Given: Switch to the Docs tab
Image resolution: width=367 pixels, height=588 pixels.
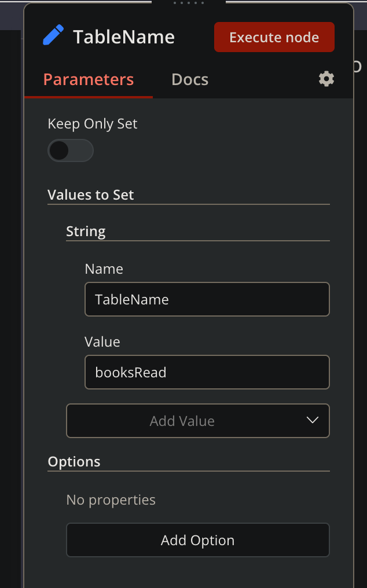Looking at the screenshot, I should [x=189, y=79].
